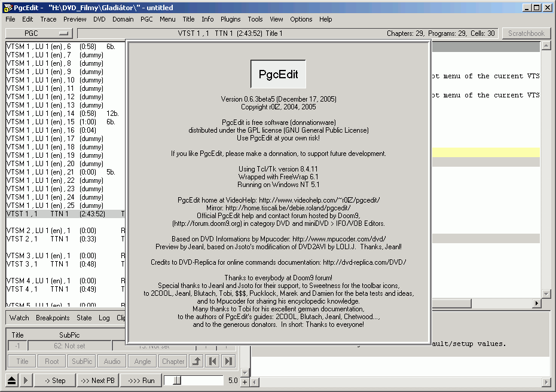Open the Edit menu
The image size is (556, 392).
(x=28, y=19)
